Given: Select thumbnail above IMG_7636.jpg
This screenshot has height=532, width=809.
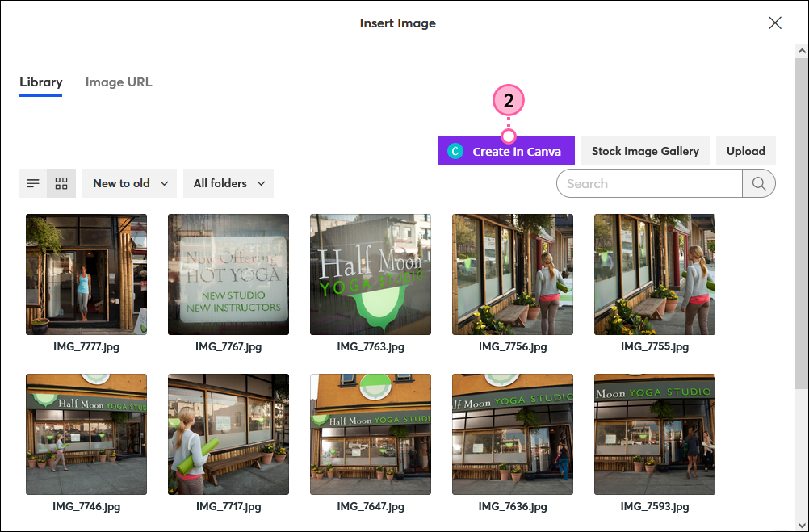Looking at the screenshot, I should [x=513, y=434].
